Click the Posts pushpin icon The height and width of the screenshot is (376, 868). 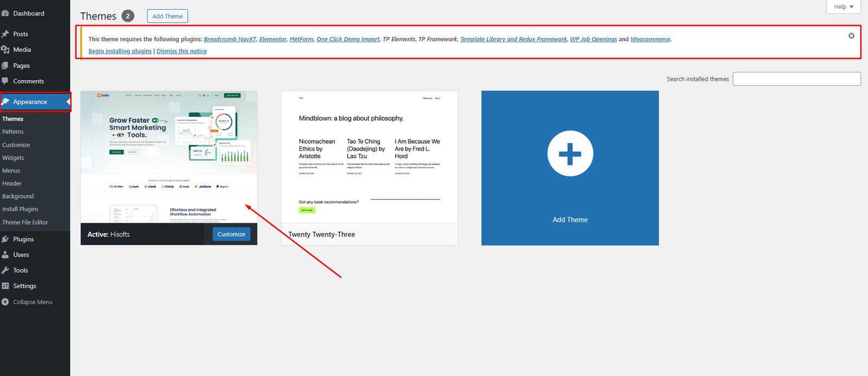point(5,34)
